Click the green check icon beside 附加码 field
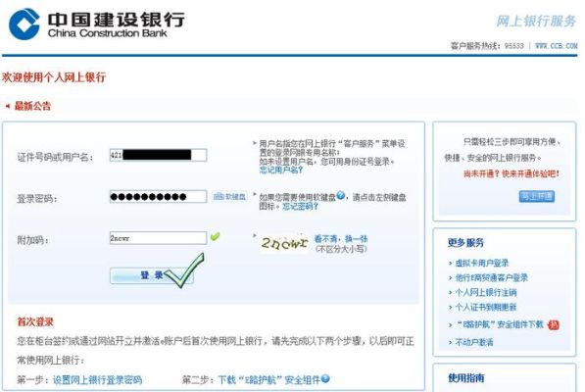Screen dimensions: 585x392 (x=215, y=236)
